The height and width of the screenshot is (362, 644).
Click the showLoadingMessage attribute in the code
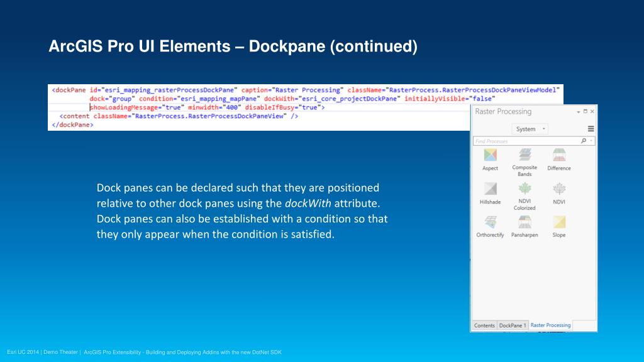tap(124, 107)
